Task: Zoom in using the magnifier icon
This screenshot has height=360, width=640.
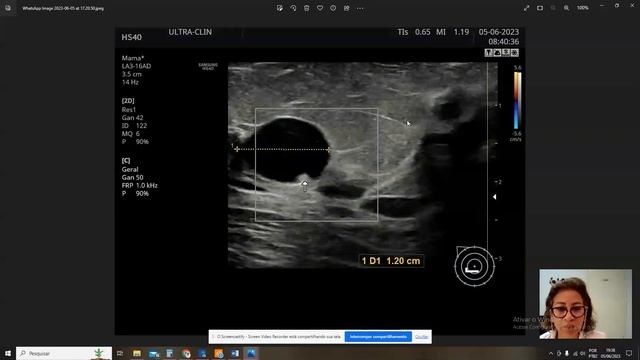Action: coord(567,8)
